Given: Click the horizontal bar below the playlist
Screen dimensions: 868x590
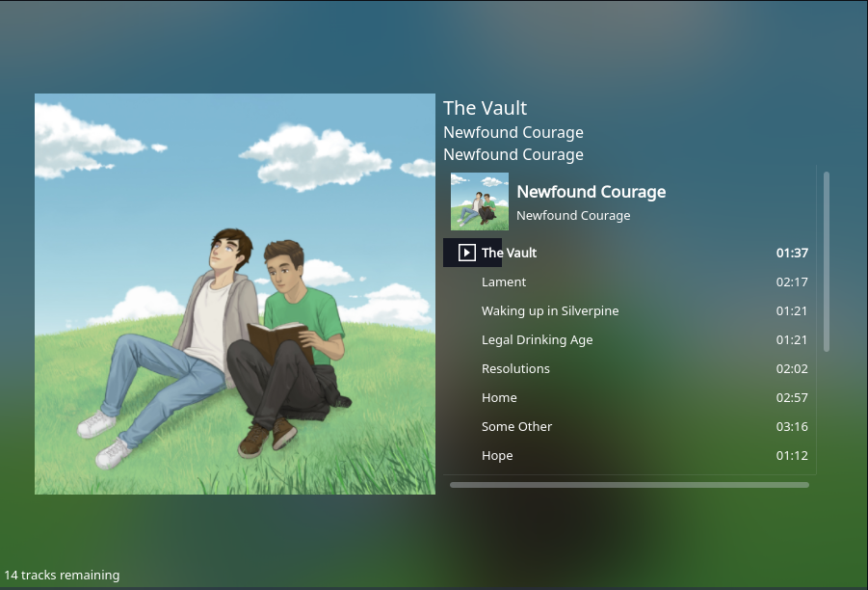Looking at the screenshot, I should (x=629, y=485).
